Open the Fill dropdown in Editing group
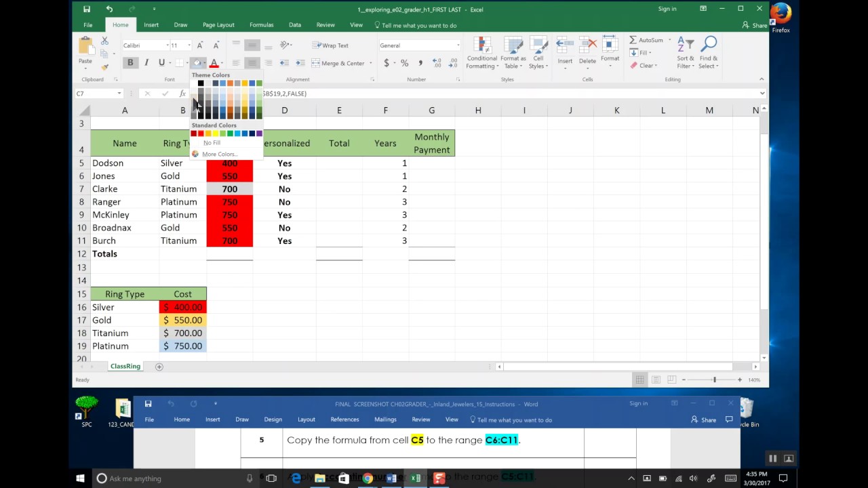868x488 pixels. (x=640, y=53)
